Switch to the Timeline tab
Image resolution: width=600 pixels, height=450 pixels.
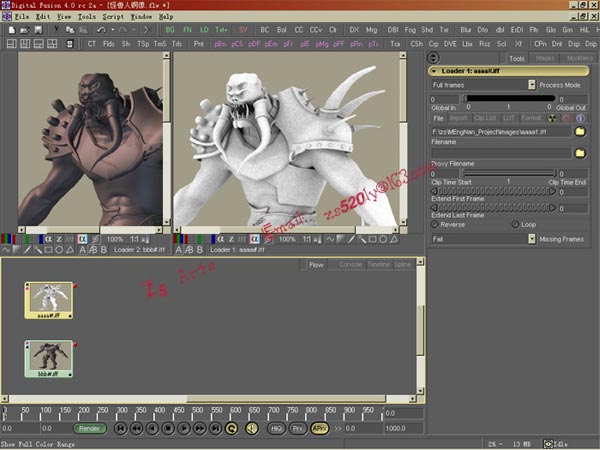[379, 264]
